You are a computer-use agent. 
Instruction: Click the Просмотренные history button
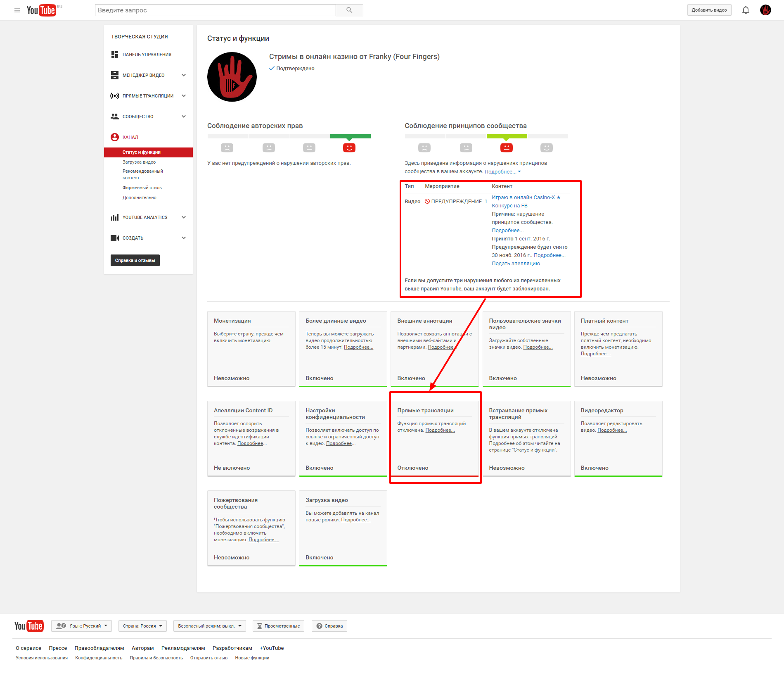coord(278,626)
